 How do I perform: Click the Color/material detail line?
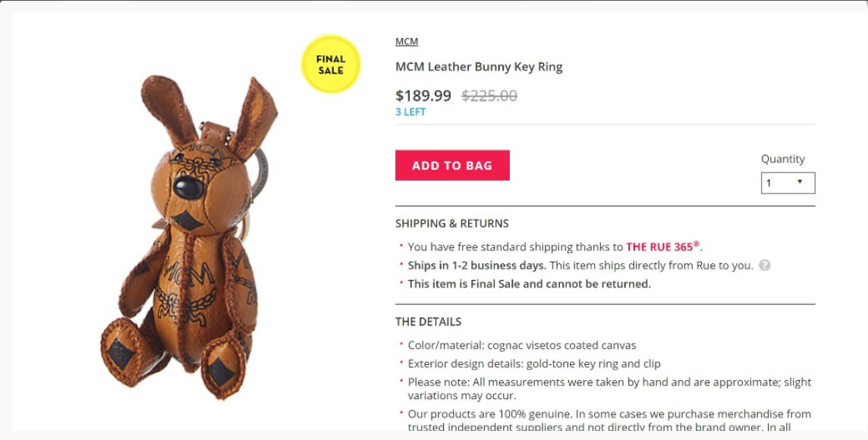tap(522, 345)
